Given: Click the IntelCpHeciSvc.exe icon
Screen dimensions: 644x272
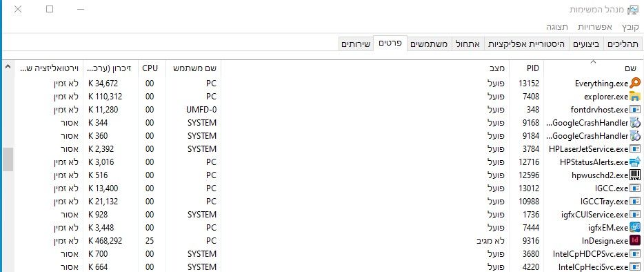Looking at the screenshot, I should 635,266.
